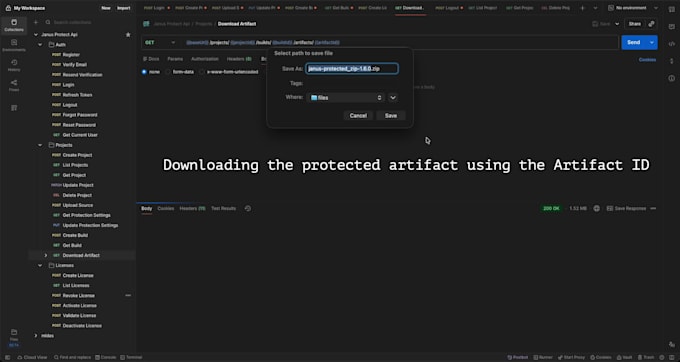Open Revoke License more options ellipsis

(128, 296)
